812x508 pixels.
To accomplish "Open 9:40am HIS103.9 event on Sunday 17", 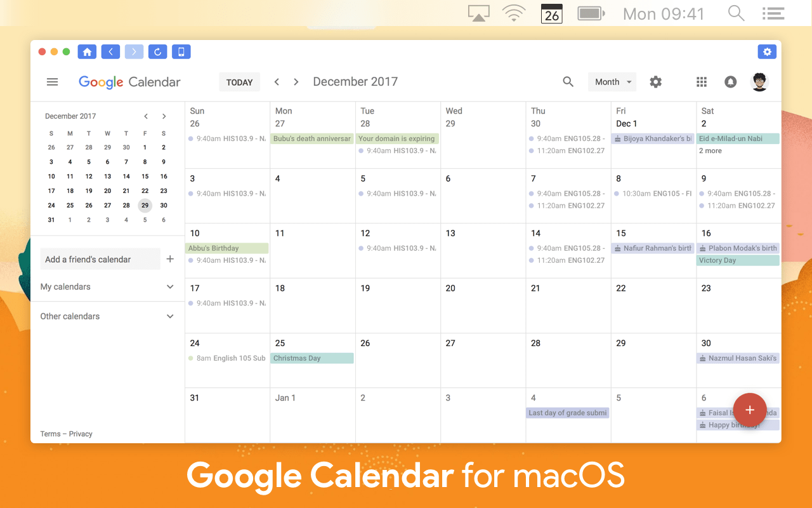I will [227, 304].
